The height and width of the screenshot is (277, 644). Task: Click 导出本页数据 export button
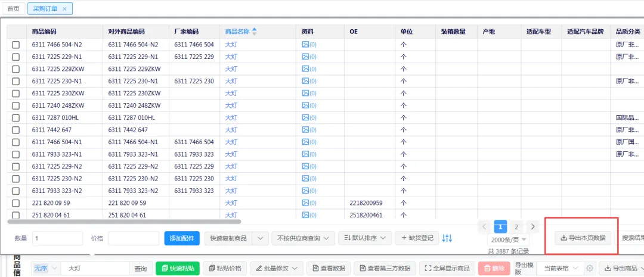pyautogui.click(x=583, y=238)
